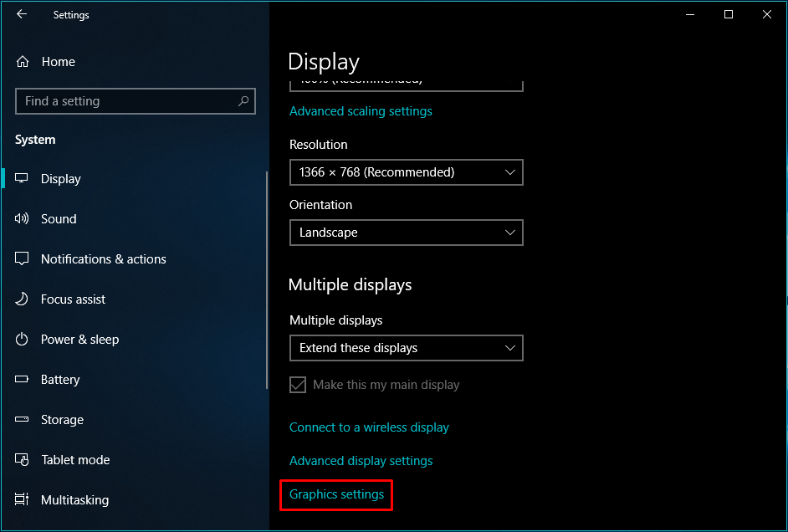Open the Resolution dropdown
Screen dimensions: 788x532
[406, 172]
